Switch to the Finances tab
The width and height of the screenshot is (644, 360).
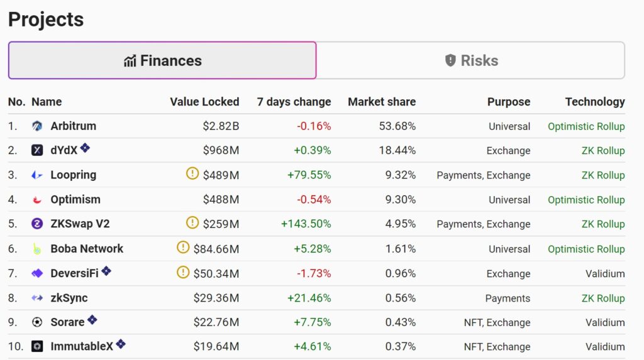pos(162,61)
